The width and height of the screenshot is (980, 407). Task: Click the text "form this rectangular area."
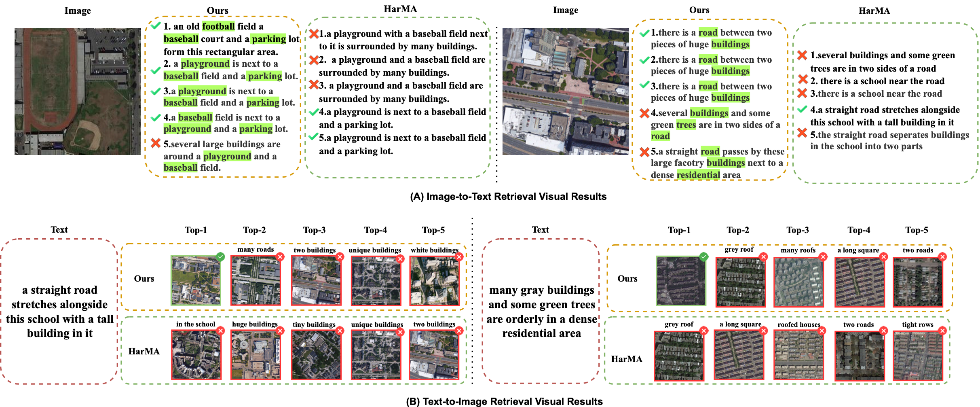(x=221, y=52)
